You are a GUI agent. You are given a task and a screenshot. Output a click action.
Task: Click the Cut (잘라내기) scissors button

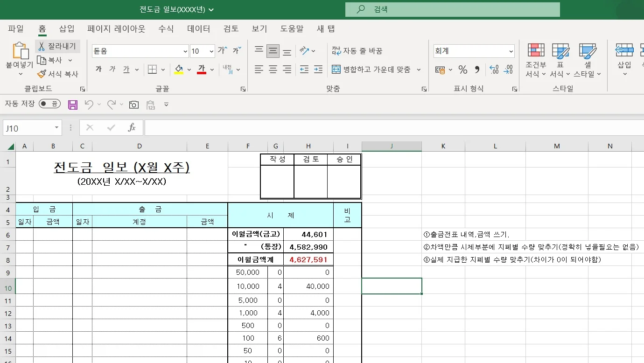58,46
